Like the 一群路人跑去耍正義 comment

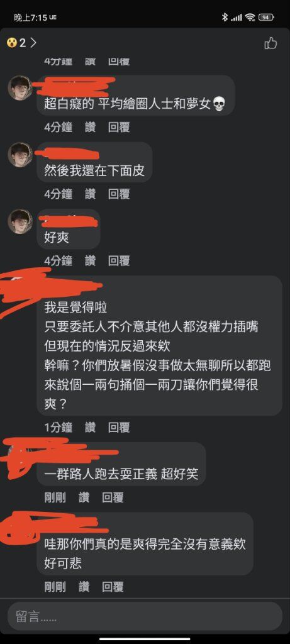[84, 498]
